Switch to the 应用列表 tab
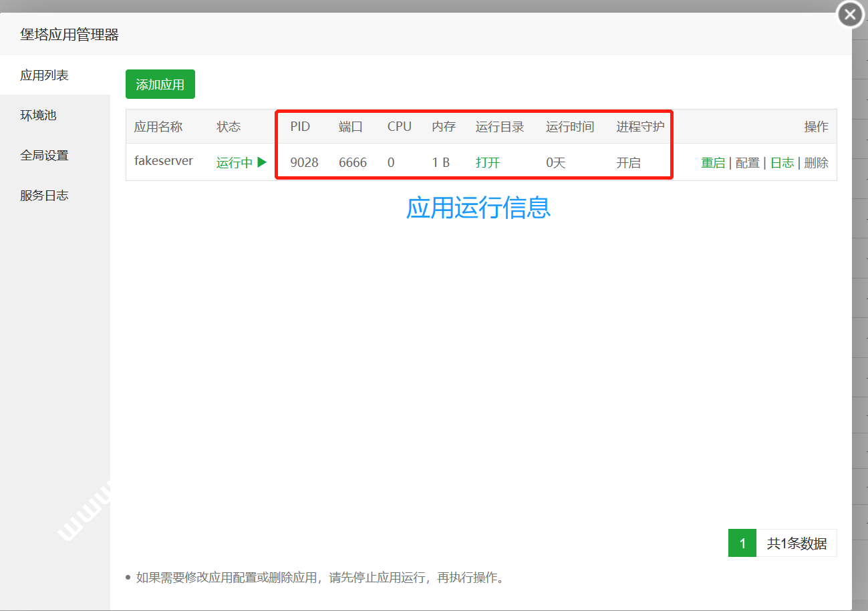868x611 pixels. (44, 75)
